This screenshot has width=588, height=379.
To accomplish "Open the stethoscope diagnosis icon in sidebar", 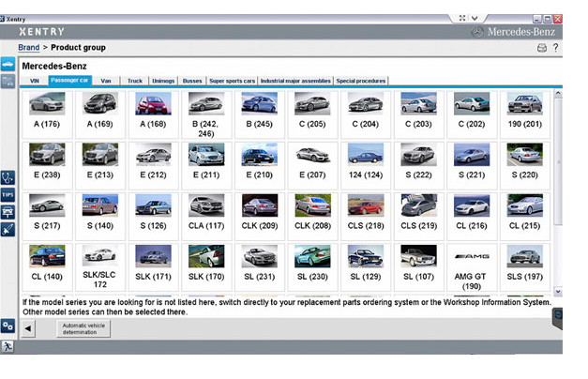I will click(8, 177).
